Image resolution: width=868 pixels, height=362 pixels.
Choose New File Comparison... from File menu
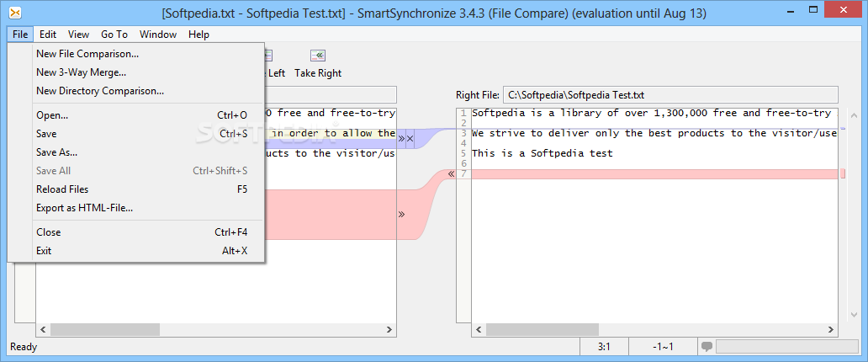135,54
